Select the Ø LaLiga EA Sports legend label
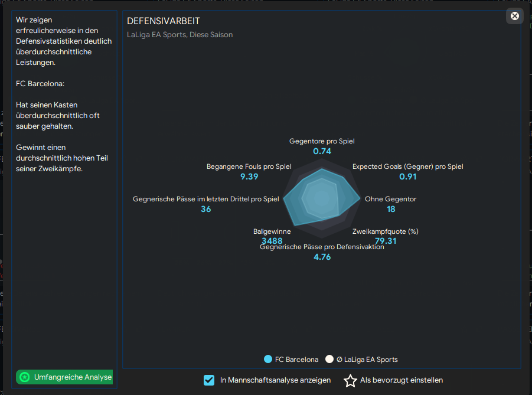 pyautogui.click(x=367, y=359)
